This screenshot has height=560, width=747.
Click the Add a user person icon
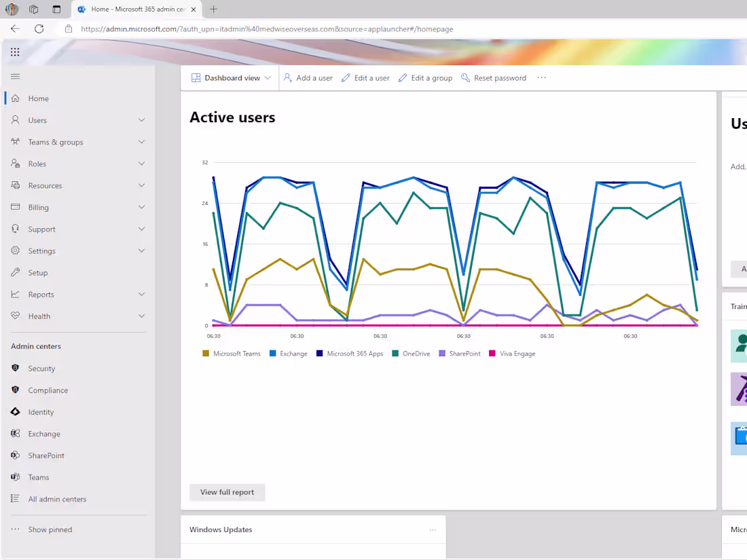pyautogui.click(x=288, y=77)
